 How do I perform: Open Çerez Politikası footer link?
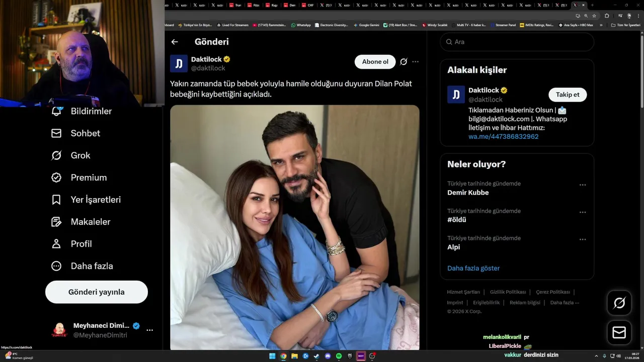coord(553,292)
